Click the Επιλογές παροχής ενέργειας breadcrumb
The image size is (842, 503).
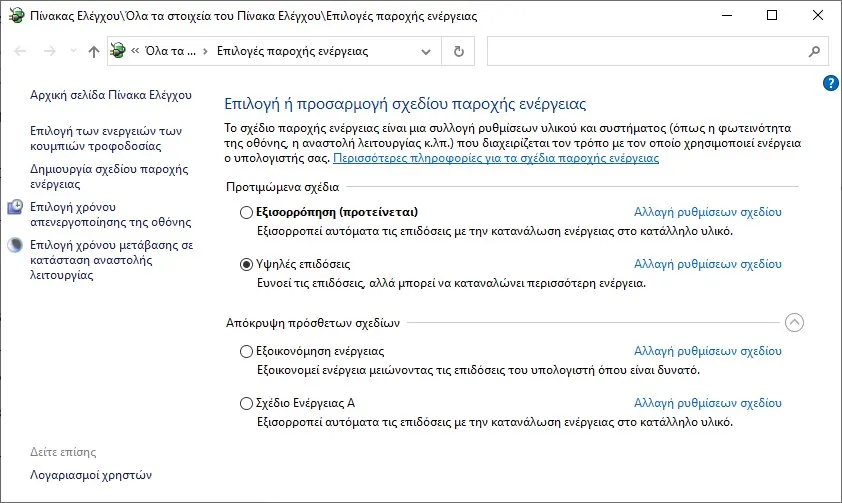pos(292,52)
